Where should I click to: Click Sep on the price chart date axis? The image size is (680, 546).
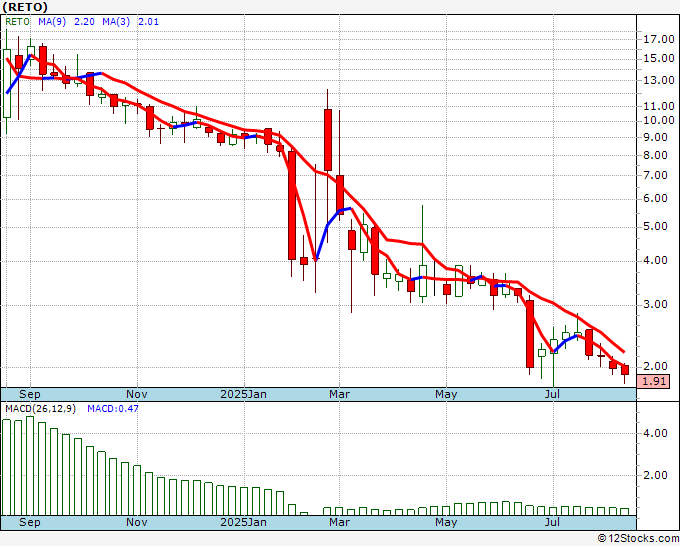point(30,395)
